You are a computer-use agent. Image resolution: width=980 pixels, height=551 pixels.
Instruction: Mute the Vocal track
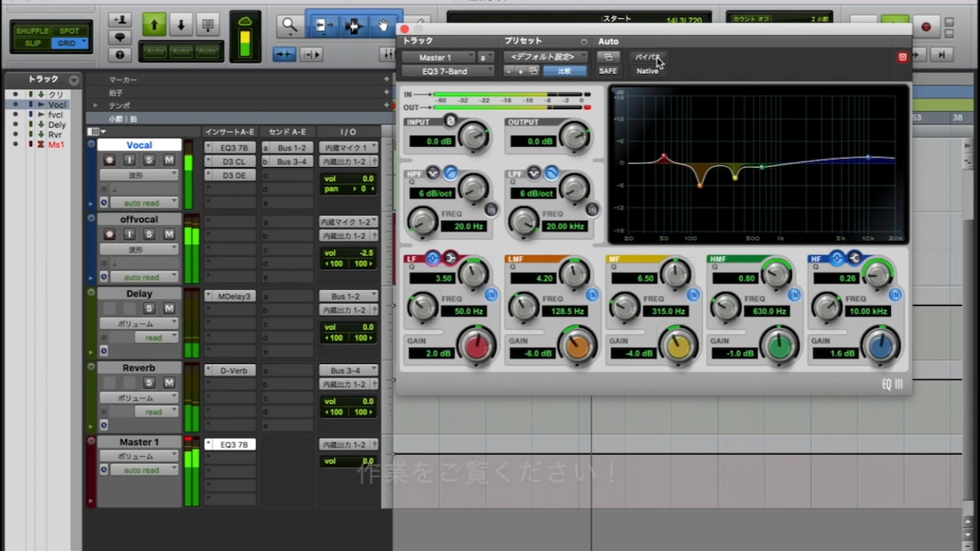point(169,161)
